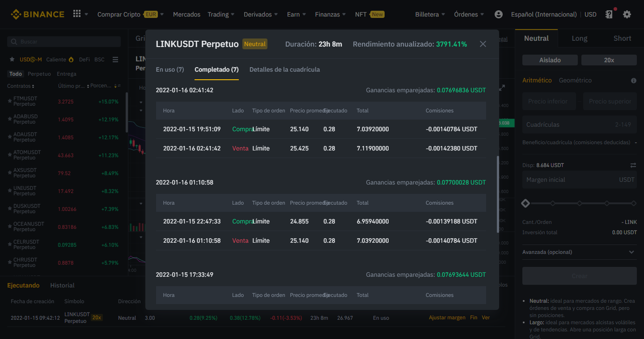Open the Earn dropdown menu

[x=297, y=14]
